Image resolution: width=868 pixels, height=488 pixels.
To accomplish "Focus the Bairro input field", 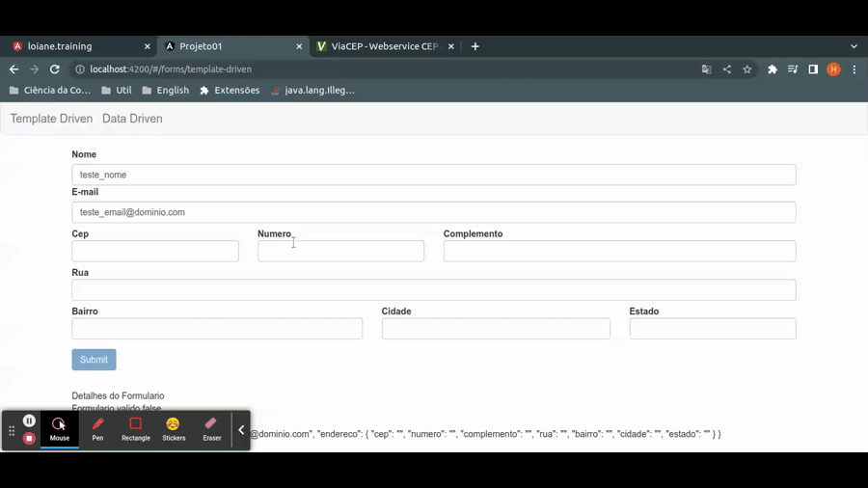I will pyautogui.click(x=217, y=329).
